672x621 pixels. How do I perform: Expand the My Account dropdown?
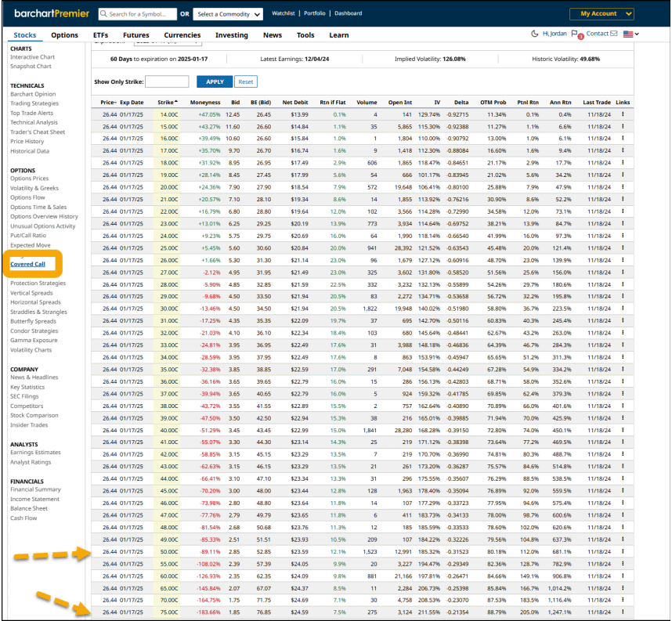602,14
